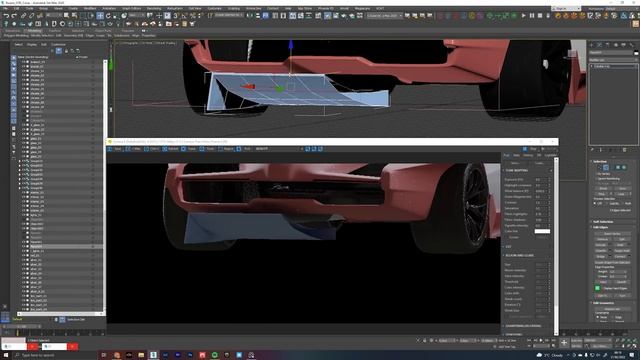
Task: Click the large Set Keys plus button
Action: pos(564,343)
